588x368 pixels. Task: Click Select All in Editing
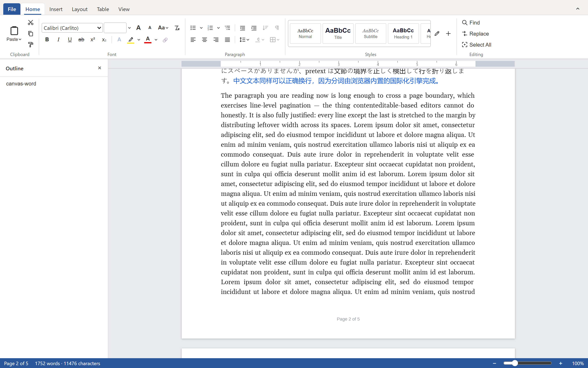tap(477, 45)
